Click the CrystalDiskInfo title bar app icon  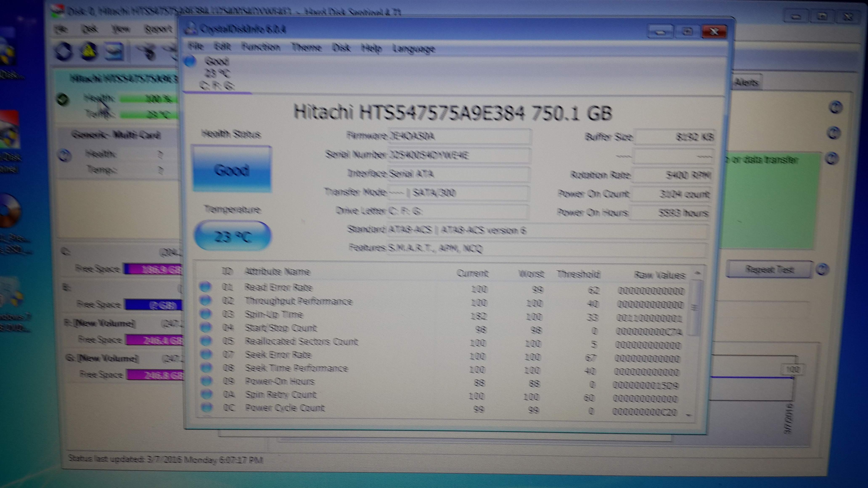tap(191, 29)
